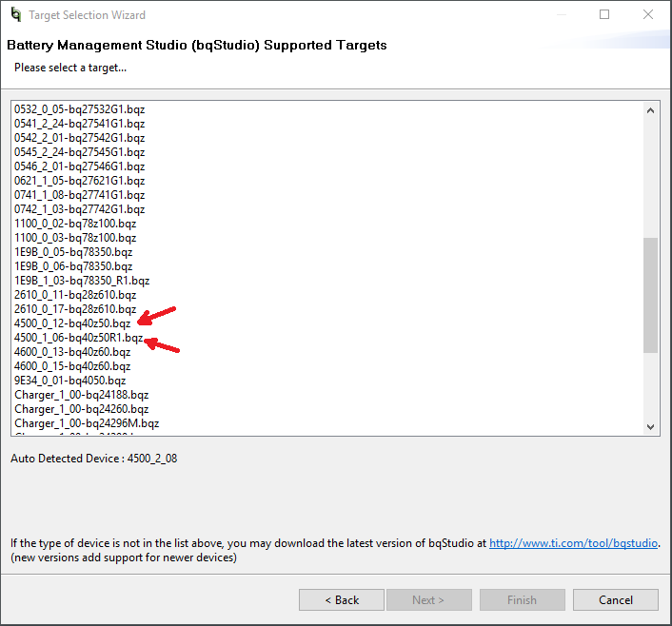Click the list scrollbar up arrow

coord(650,110)
